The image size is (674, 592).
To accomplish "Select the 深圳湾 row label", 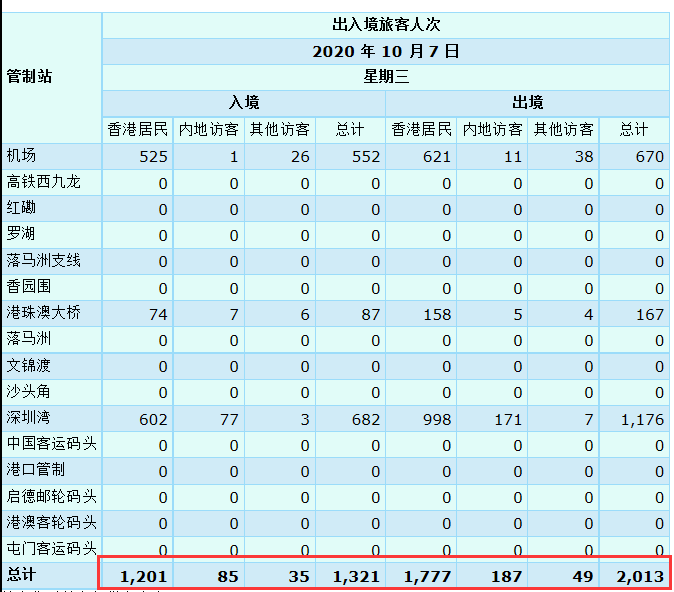I will tap(28, 418).
